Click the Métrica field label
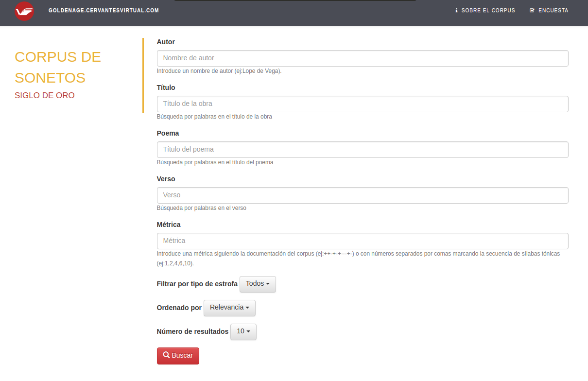Image resolution: width=588 pixels, height=381 pixels. [x=169, y=225]
